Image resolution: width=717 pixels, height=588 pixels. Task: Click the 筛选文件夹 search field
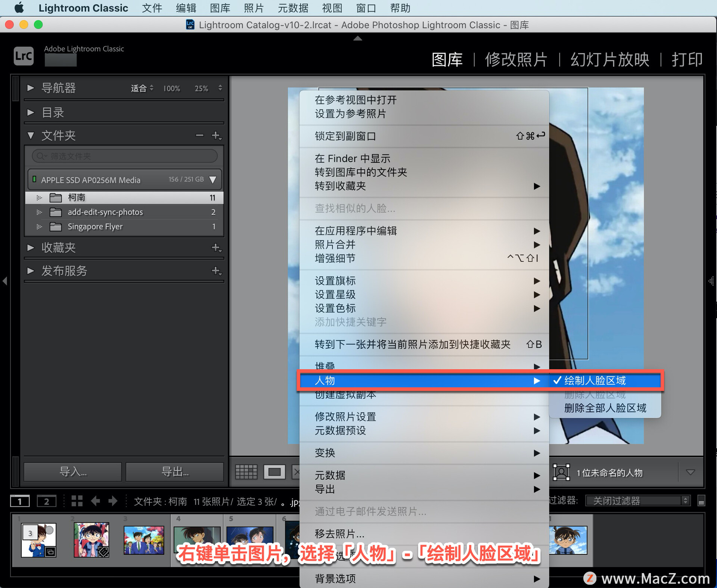click(x=124, y=156)
